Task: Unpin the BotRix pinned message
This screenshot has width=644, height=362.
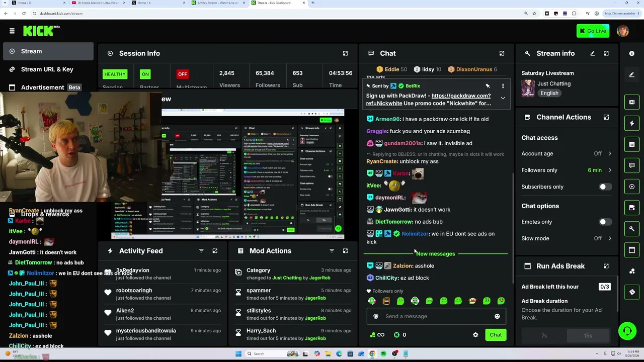Action: tap(488, 86)
